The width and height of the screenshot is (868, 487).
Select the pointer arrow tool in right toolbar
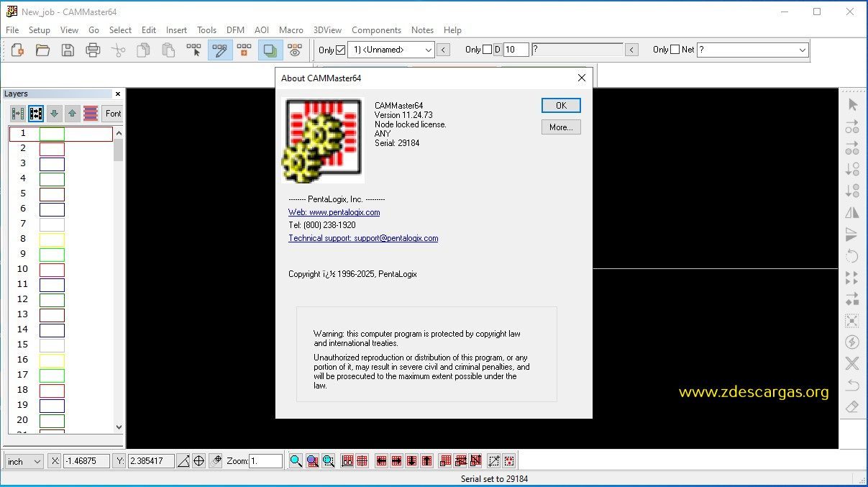tap(852, 104)
